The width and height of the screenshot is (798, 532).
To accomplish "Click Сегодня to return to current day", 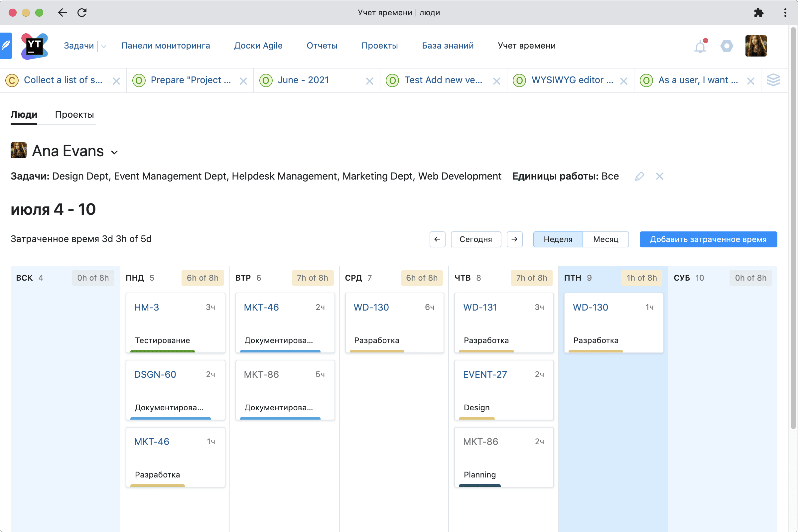I will pyautogui.click(x=475, y=239).
